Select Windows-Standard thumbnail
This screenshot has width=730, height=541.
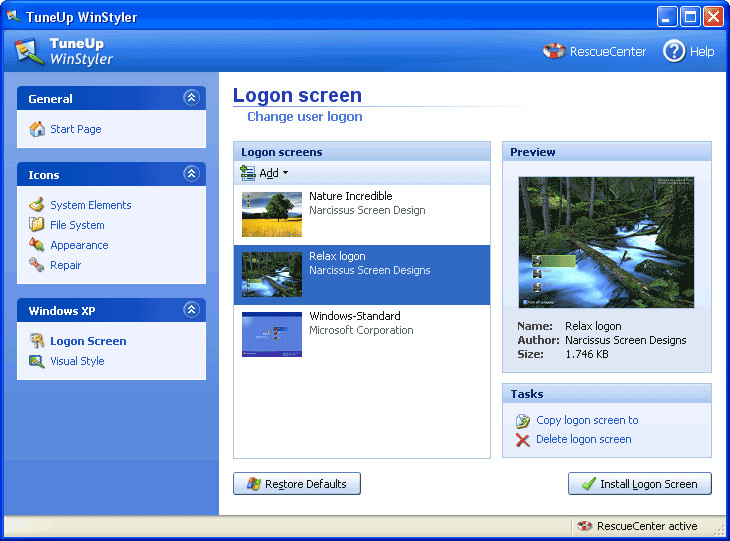272,334
